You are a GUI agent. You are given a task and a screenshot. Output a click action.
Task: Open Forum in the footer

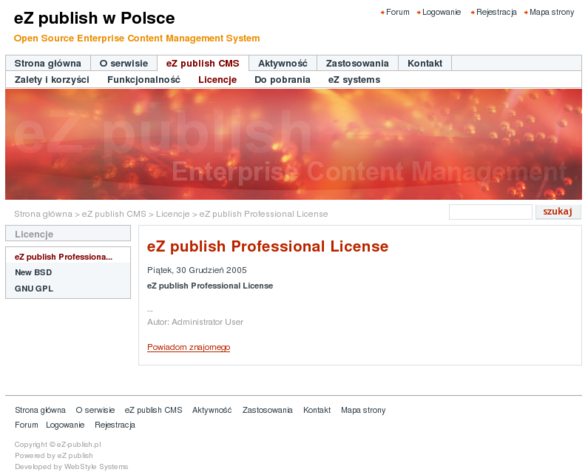coord(26,425)
